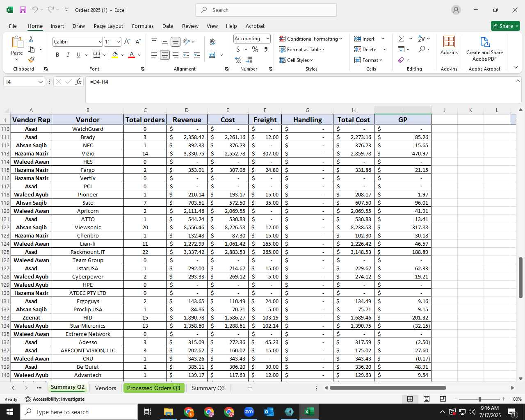Click the vertical scrollbar thumb
Image resolution: width=525 pixels, height=420 pixels.
click(520, 278)
